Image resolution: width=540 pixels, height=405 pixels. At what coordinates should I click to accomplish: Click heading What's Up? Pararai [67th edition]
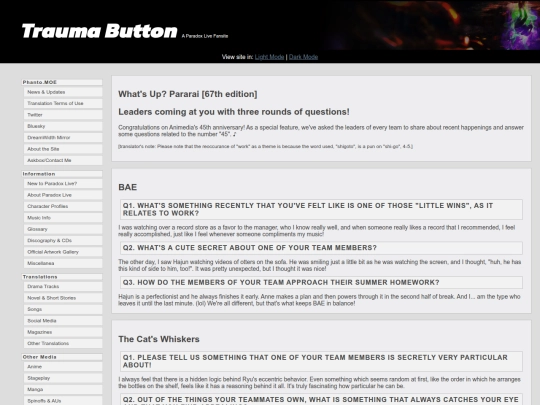188,94
